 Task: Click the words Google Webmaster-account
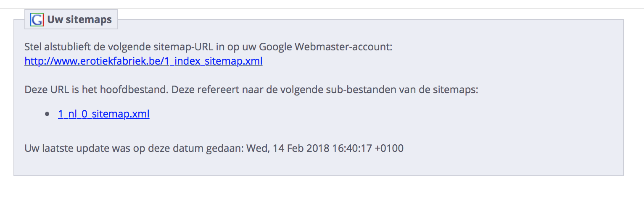point(325,47)
